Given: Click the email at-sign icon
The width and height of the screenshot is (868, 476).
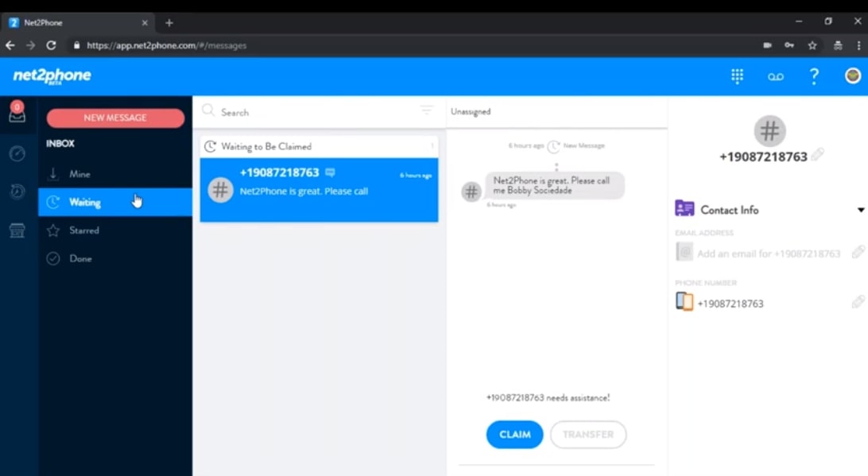Looking at the screenshot, I should click(684, 252).
